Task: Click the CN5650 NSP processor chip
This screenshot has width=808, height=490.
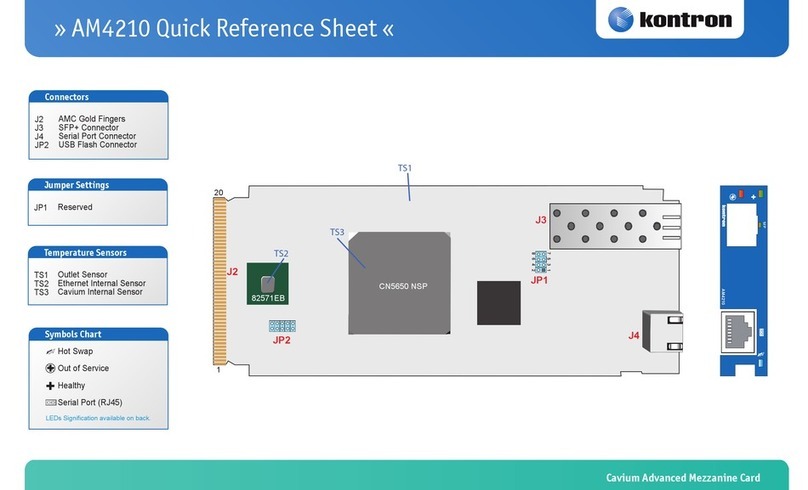Action: [x=399, y=283]
